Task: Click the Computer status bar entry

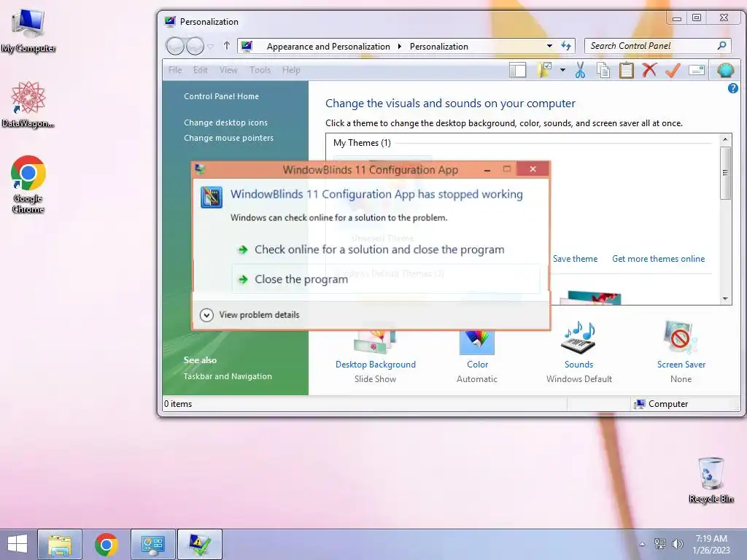Action: point(662,404)
